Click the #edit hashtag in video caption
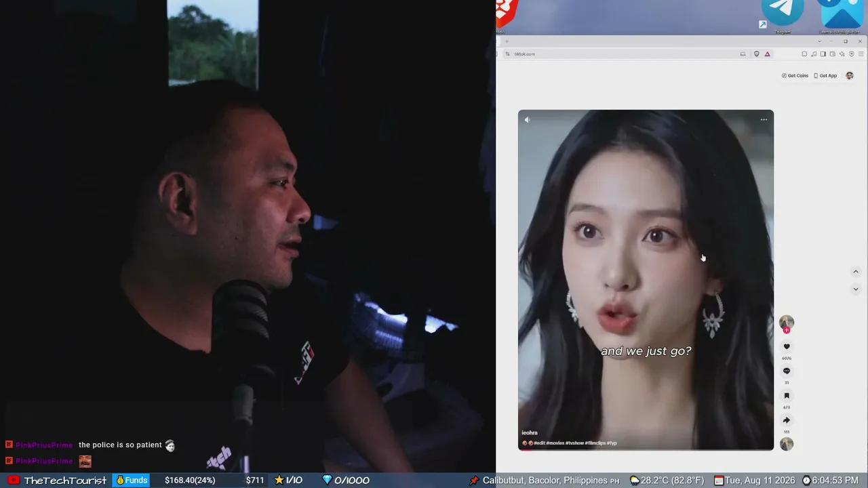The width and height of the screenshot is (868, 488). click(x=540, y=443)
